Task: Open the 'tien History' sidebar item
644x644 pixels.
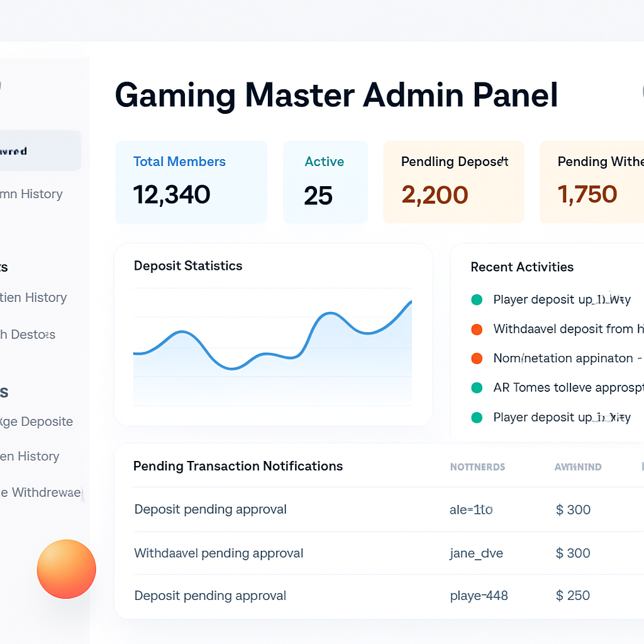Action: coord(33,297)
